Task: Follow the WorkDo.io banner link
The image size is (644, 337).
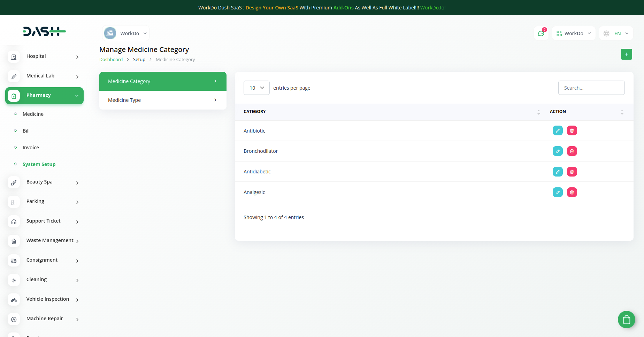Action: pos(433,8)
